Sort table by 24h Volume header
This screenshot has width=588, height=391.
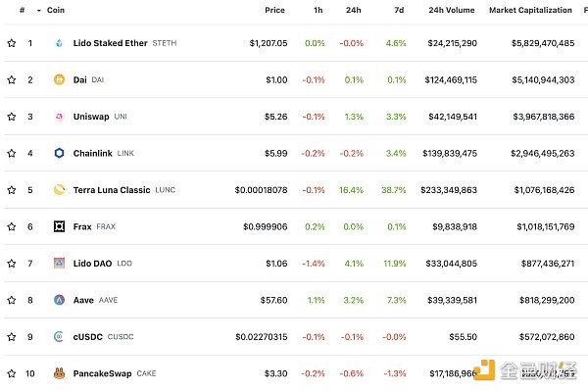(452, 10)
